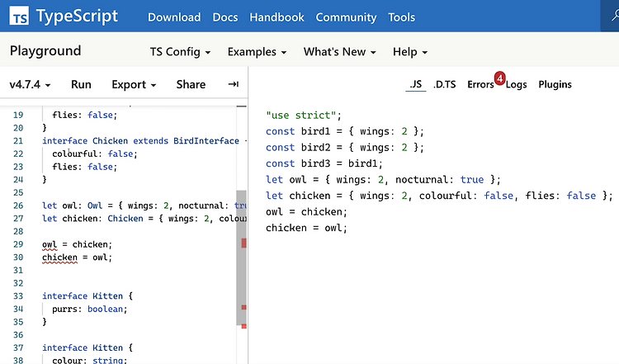This screenshot has width=619, height=364.
Task: Click 'interface Chicken extends BirdInterface' on line 21
Action: pyautogui.click(x=140, y=141)
